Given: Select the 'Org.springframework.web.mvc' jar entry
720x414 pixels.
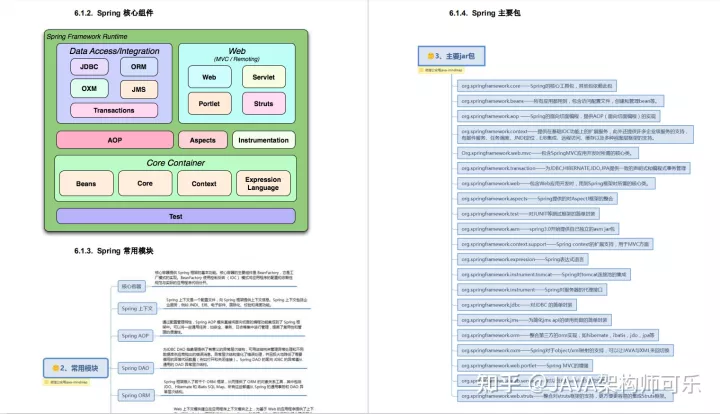Looking at the screenshot, I should (548, 153).
